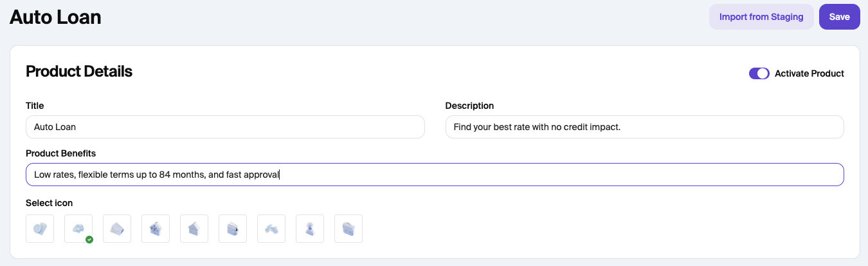Click the Select icon label
The width and height of the screenshot is (868, 266).
coord(49,203)
